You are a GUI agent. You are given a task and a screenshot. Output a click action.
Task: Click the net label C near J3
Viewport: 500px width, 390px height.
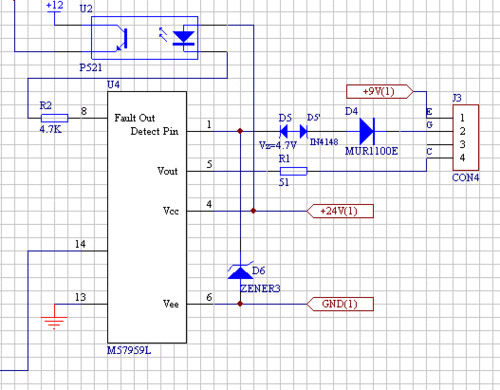[429, 152]
